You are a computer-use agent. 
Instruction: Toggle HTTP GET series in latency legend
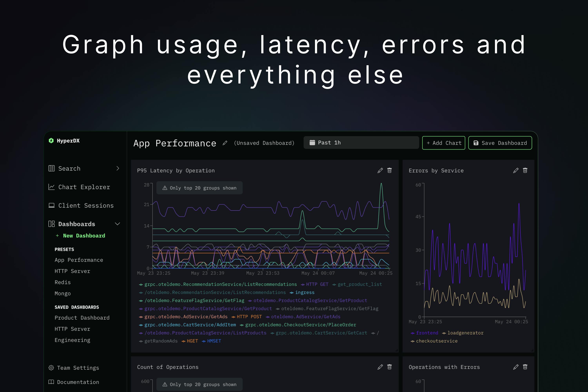click(x=315, y=285)
